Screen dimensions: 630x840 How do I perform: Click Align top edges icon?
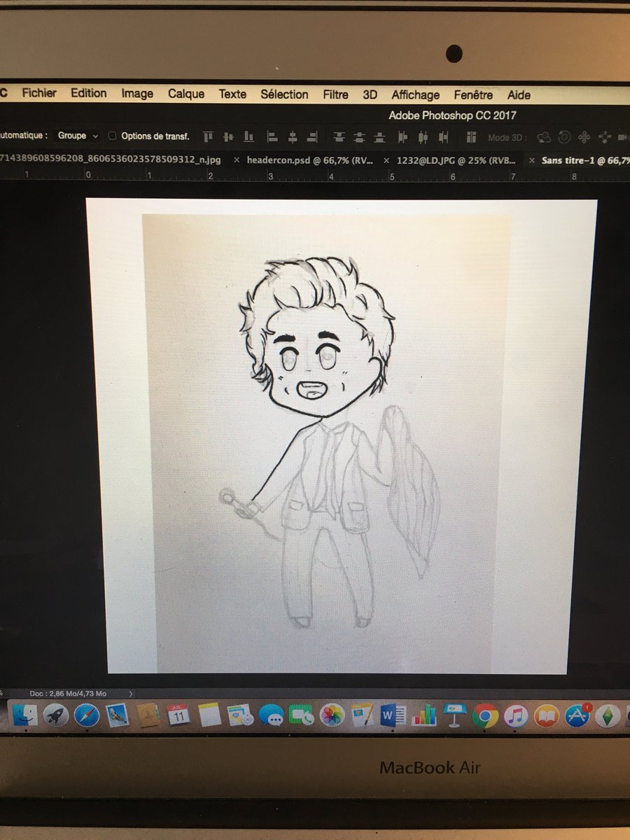pyautogui.click(x=209, y=136)
